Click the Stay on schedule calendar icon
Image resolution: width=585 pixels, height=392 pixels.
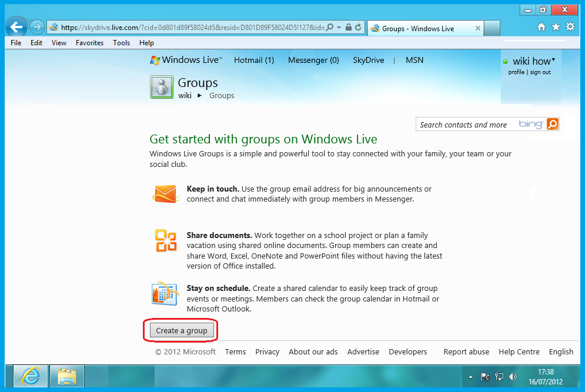point(165,294)
